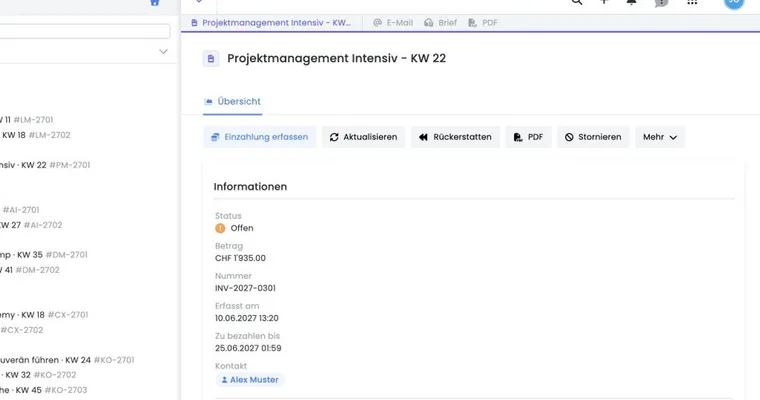
Task: Click the document icon beside the page title
Action: (x=211, y=59)
